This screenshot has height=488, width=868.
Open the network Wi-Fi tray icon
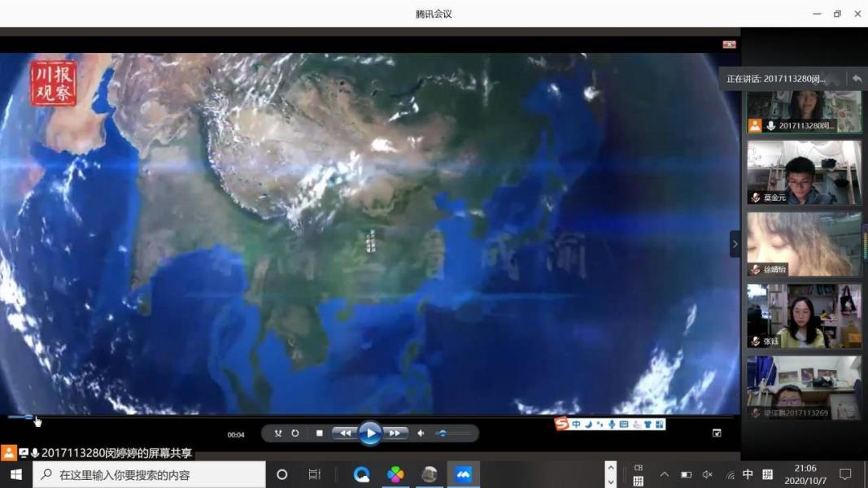click(731, 475)
